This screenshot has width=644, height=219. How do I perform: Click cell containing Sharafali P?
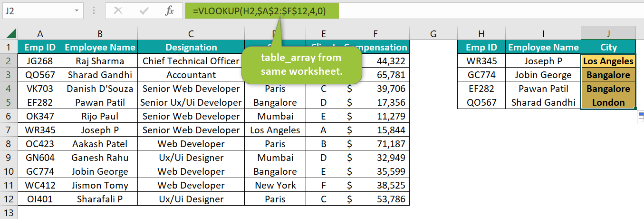[100, 199]
